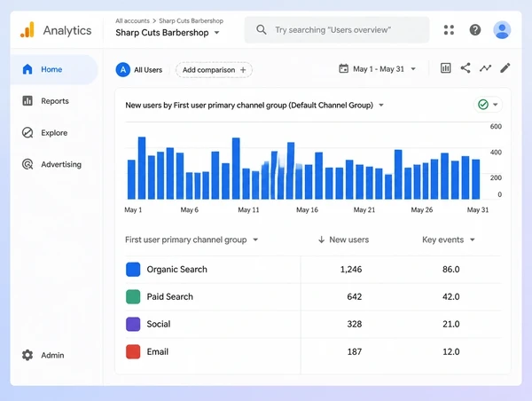Viewport: 532px width, 401px height.
Task: Select the Social row label
Action: click(x=159, y=325)
